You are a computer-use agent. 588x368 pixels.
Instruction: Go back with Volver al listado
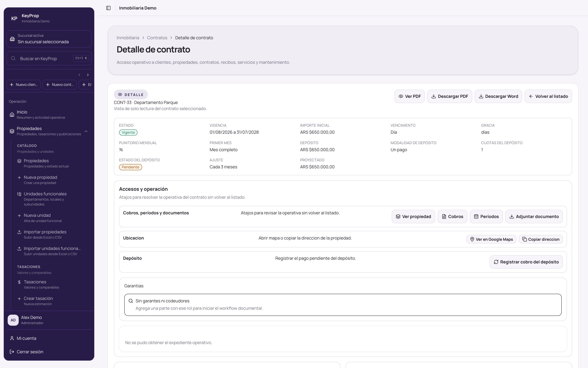point(548,96)
